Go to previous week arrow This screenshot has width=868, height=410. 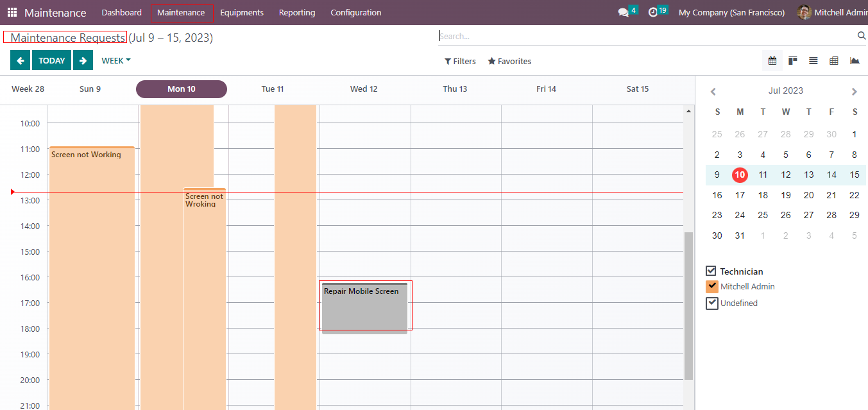point(20,60)
